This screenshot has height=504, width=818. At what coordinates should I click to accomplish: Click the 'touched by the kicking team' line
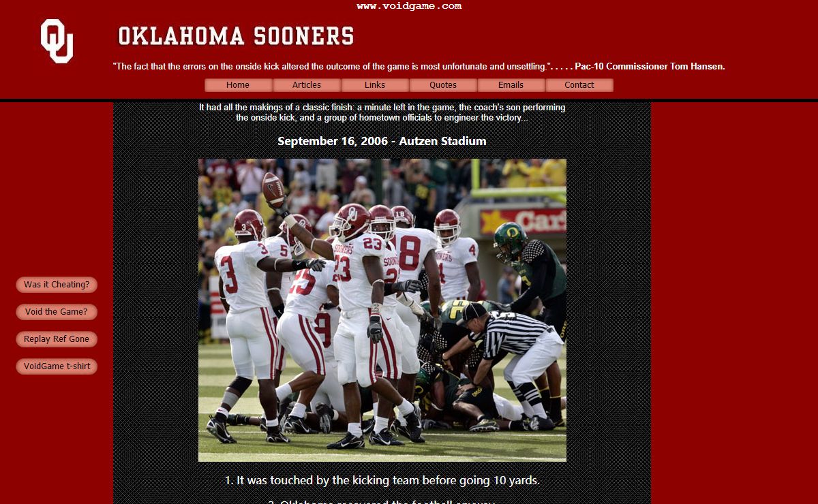(x=382, y=480)
